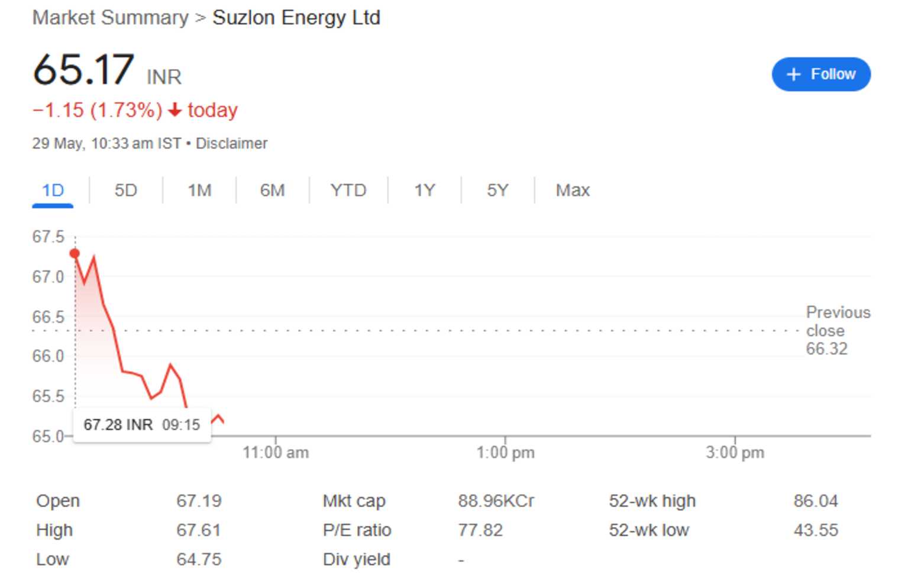
Task: Switch to the 5D chart view
Action: (125, 190)
